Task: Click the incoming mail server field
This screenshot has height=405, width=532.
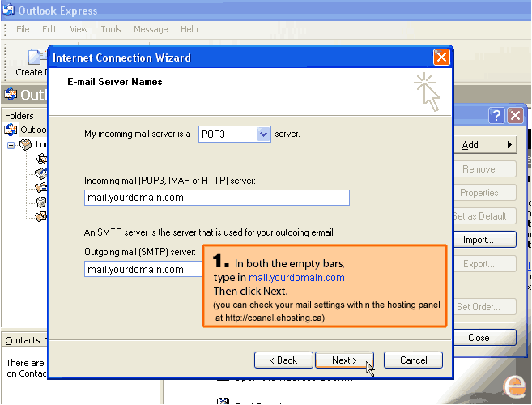Action: tap(217, 198)
